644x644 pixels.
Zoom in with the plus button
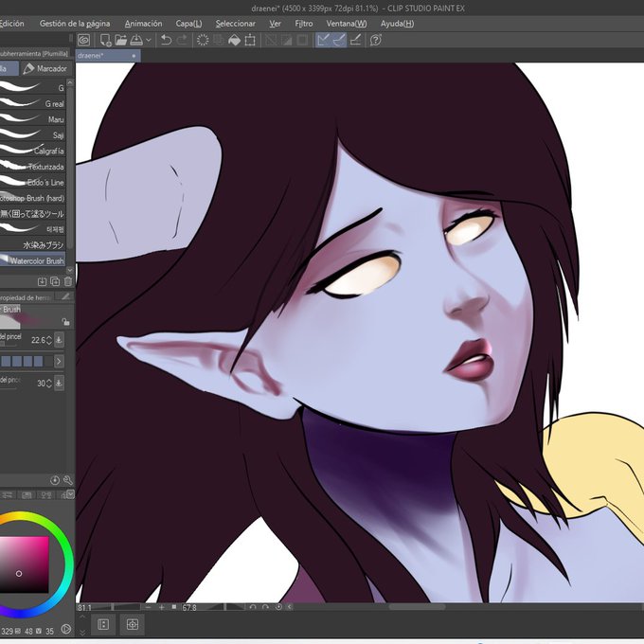(x=162, y=607)
